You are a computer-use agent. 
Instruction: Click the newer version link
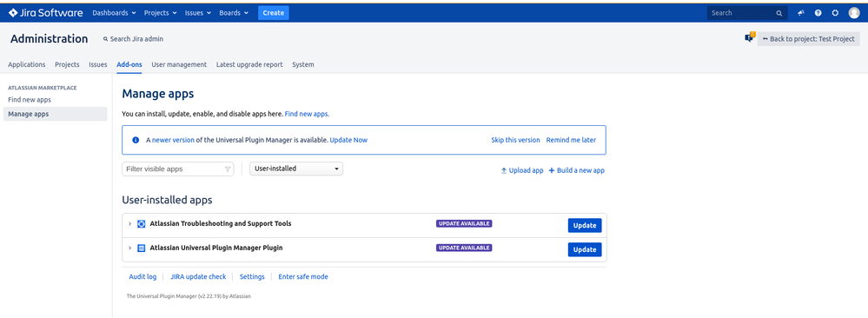point(173,140)
